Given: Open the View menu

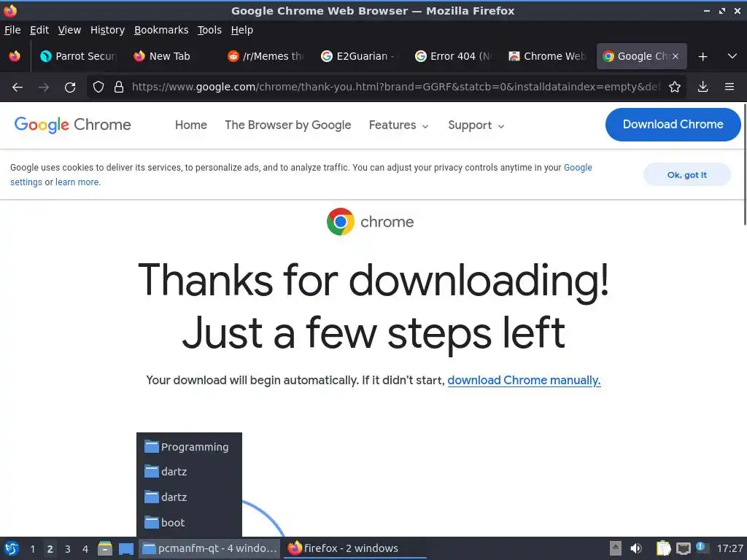Looking at the screenshot, I should pos(69,30).
